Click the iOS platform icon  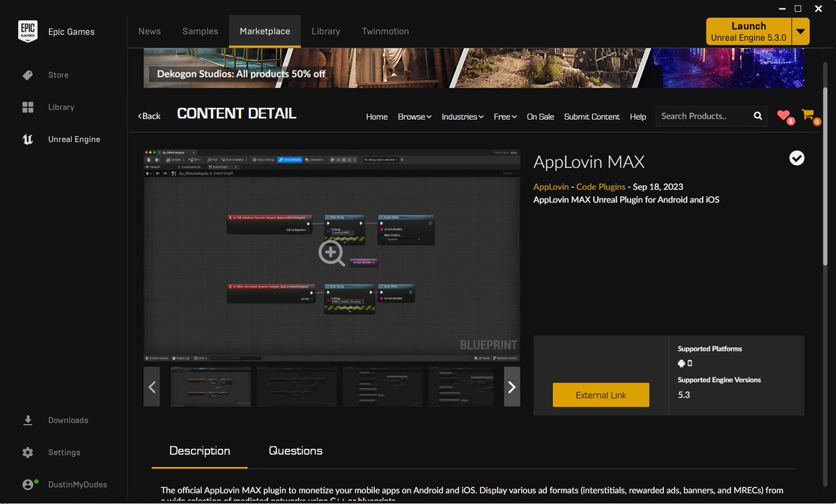point(690,363)
